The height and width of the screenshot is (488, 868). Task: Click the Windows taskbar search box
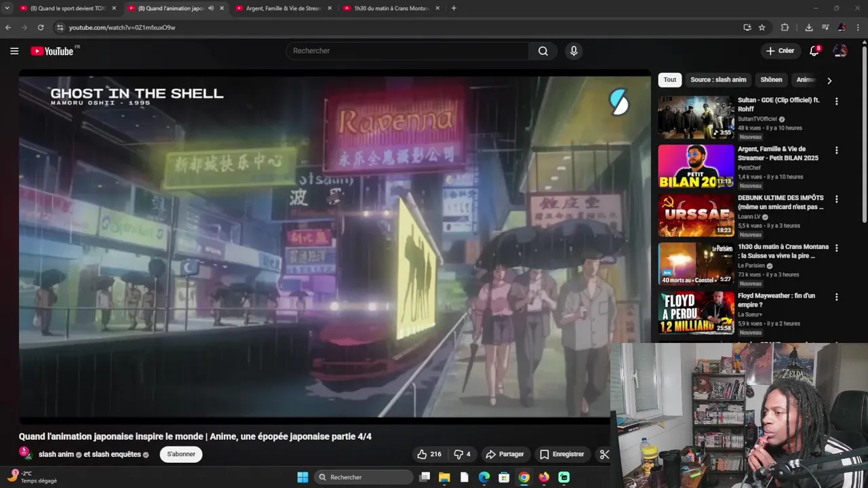pos(364,477)
